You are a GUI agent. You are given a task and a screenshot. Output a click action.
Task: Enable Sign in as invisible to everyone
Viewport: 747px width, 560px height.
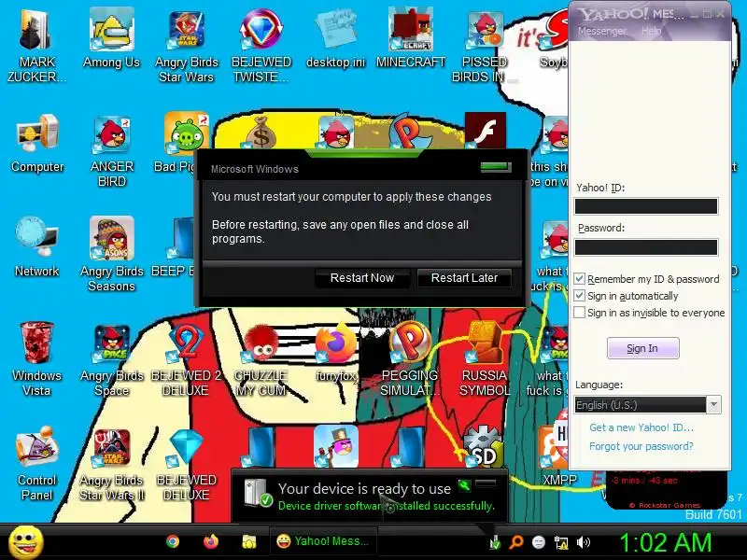coord(579,313)
